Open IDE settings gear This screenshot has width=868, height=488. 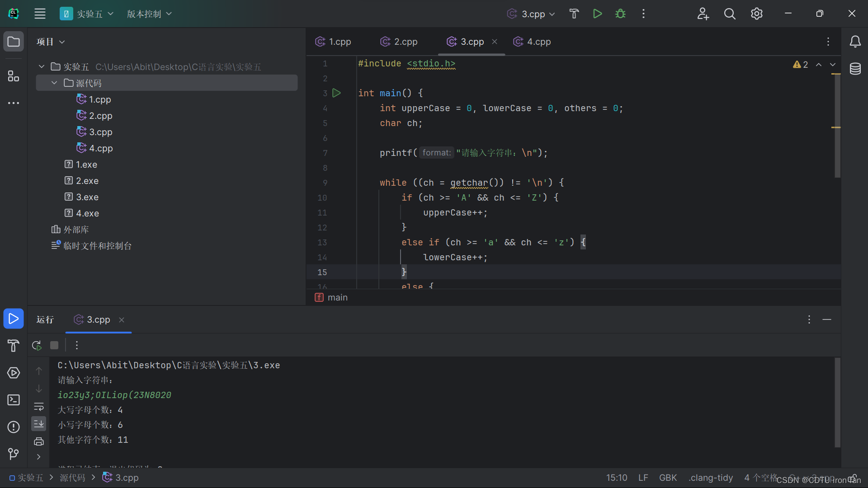tap(757, 14)
